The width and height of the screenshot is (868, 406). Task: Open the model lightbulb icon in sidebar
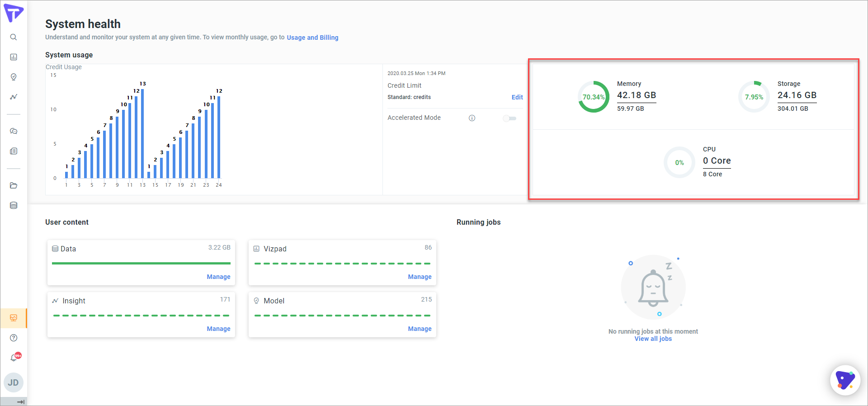(x=14, y=77)
